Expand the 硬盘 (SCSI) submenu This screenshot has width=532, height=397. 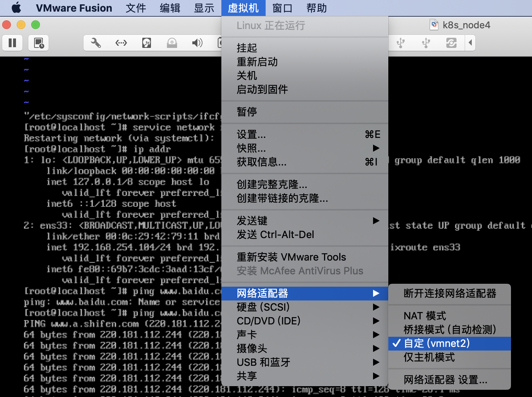305,307
